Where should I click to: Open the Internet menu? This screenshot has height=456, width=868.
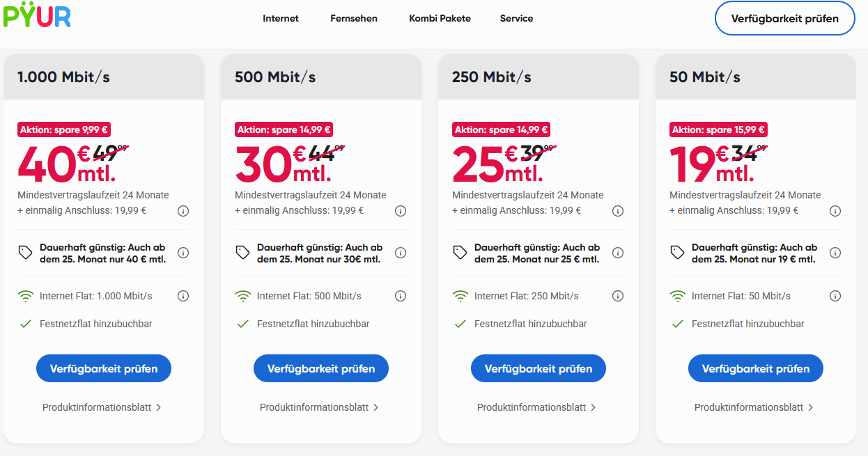pyautogui.click(x=281, y=19)
